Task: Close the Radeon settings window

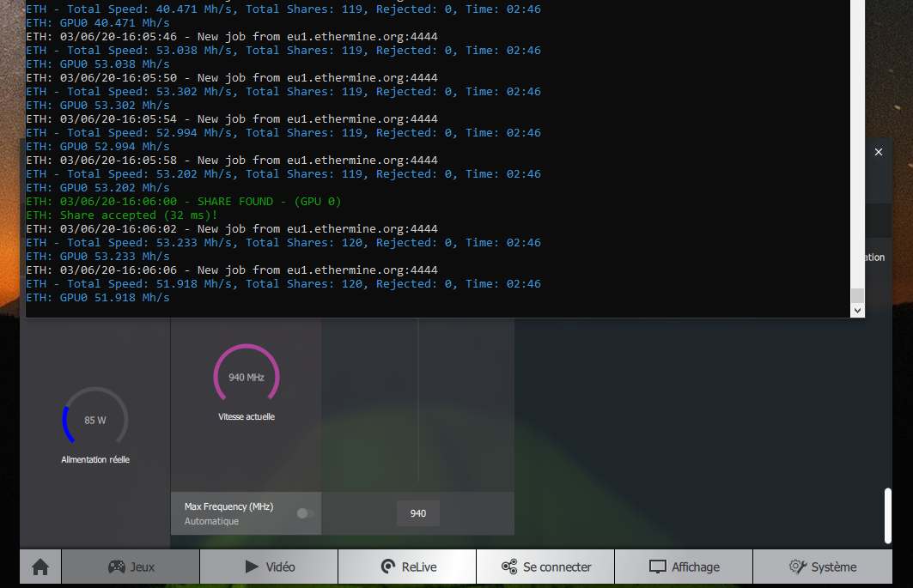Action: [878, 152]
